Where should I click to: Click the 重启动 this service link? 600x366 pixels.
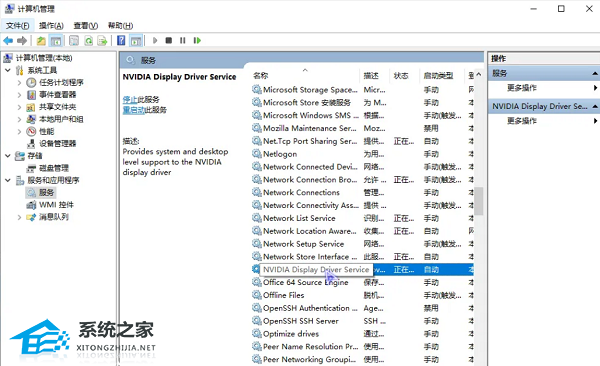tap(134, 110)
